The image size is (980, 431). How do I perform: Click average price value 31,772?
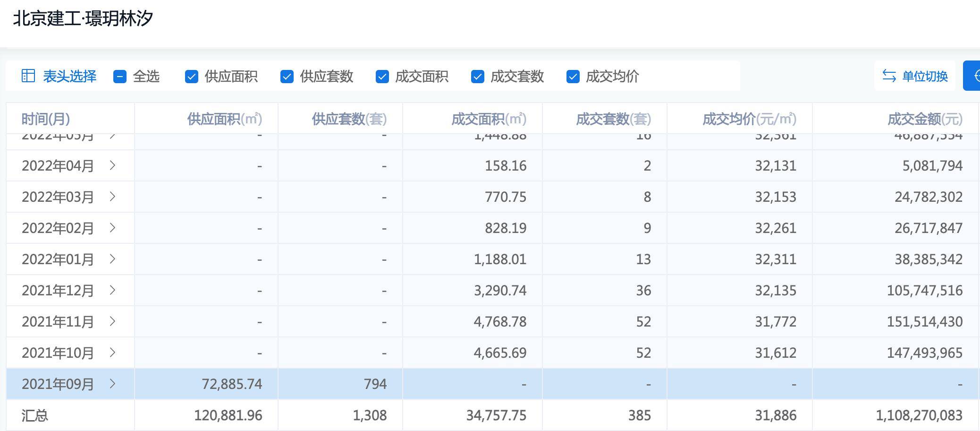click(x=776, y=321)
